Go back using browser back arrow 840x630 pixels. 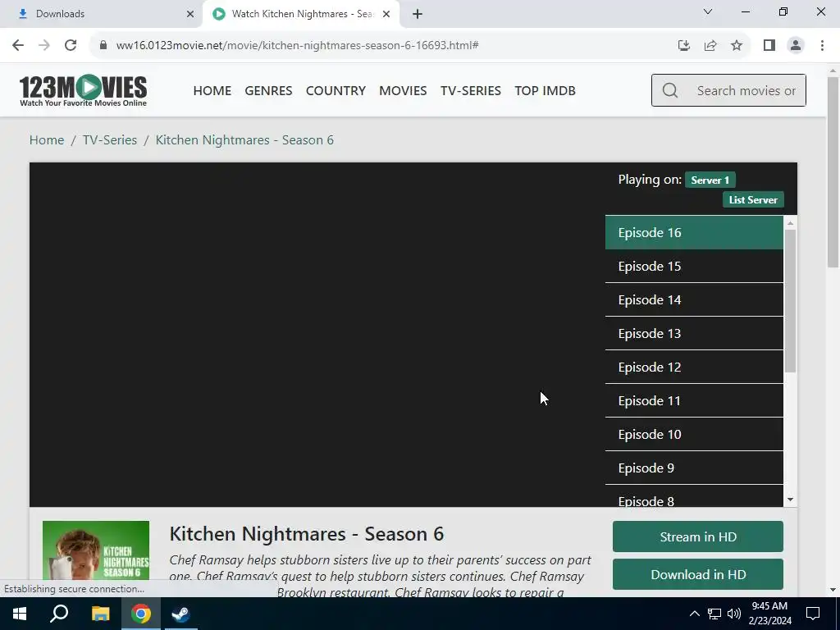(x=18, y=45)
